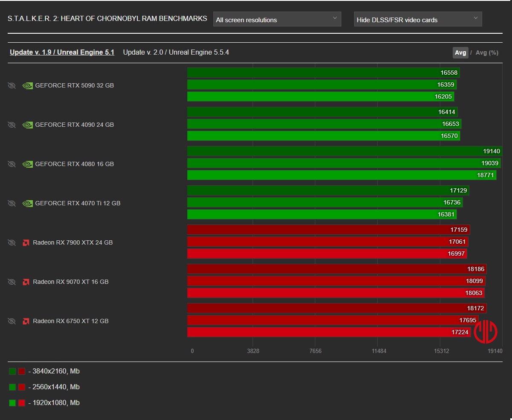Switch to Update v. 2.0 / Unreal Engine 5.5.4
The image size is (512, 420).
pos(176,52)
